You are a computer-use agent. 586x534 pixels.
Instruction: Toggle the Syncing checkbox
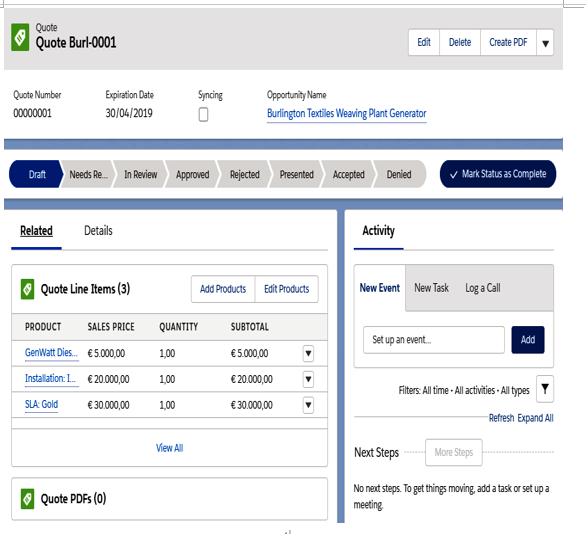[x=203, y=114]
